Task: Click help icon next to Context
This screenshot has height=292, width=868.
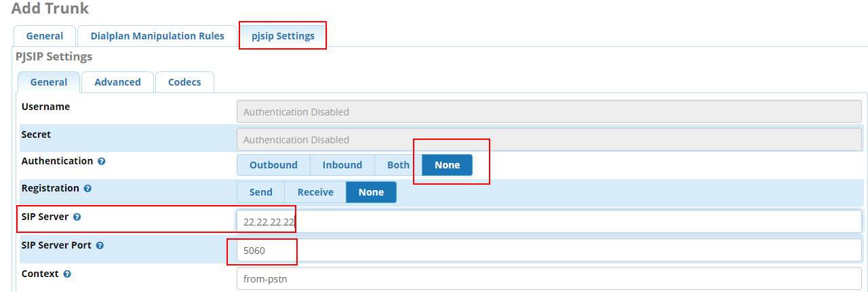Action: point(67,274)
